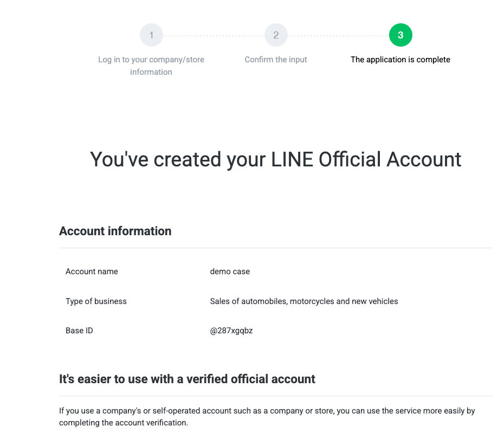Click the "You've created your LINE Official Account" heading

click(x=275, y=159)
